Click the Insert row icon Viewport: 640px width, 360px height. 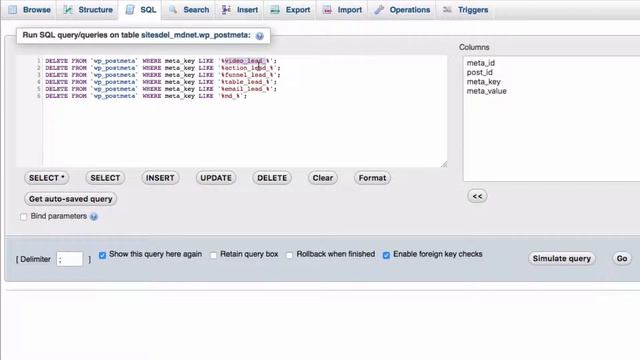[x=226, y=9]
